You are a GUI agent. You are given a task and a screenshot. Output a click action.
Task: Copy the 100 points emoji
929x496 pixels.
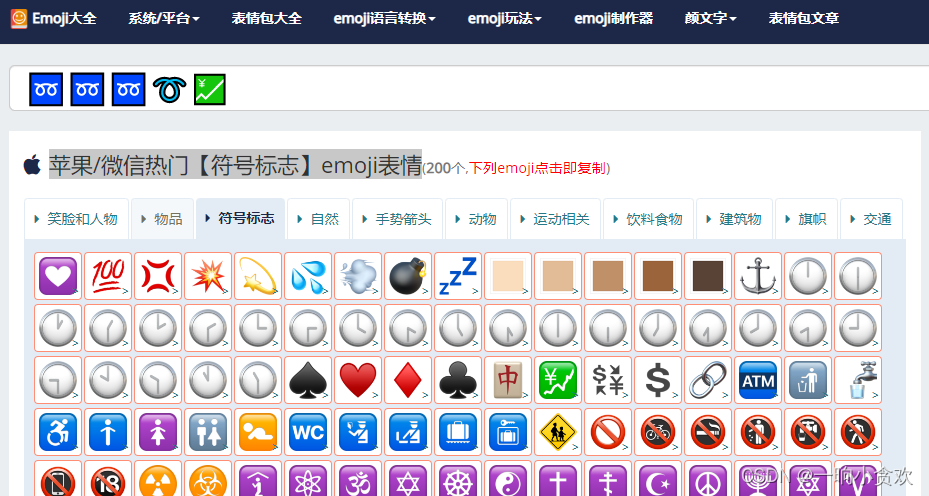click(x=108, y=276)
